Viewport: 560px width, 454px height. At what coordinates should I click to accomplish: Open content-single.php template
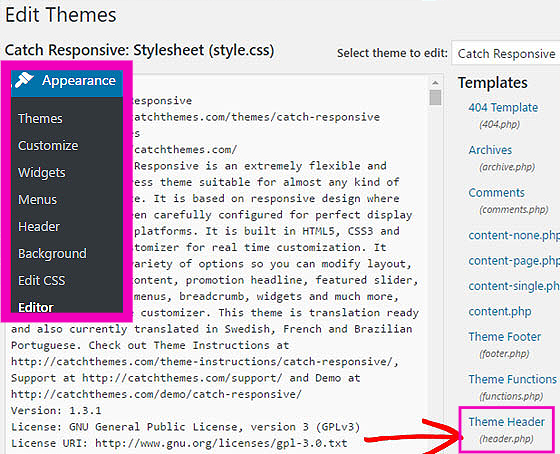pyautogui.click(x=514, y=286)
